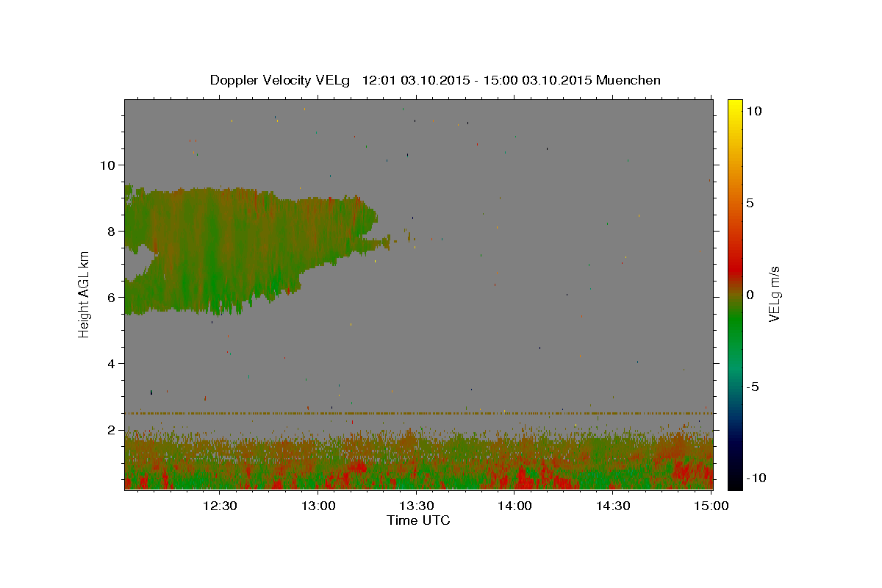882x588 pixels.
Task: Click the colorbar label -5
Action: coord(752,387)
